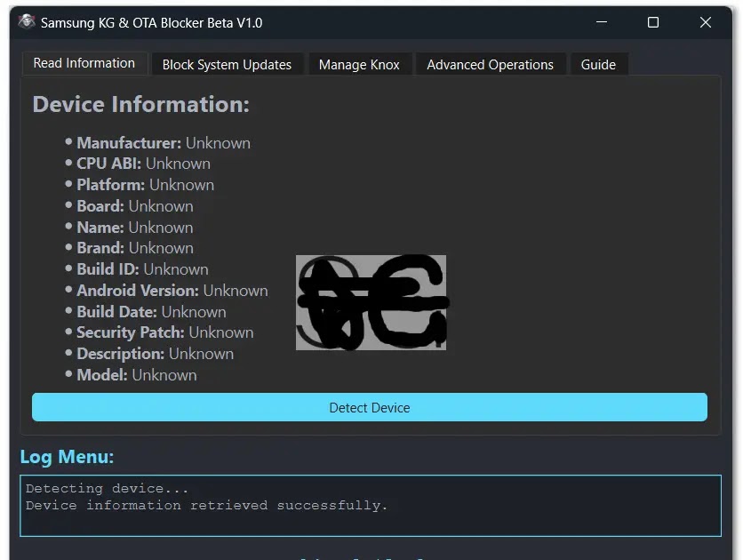Click the Build ID: Unknown line
Viewport: 743px width, 560px height.
(x=142, y=269)
